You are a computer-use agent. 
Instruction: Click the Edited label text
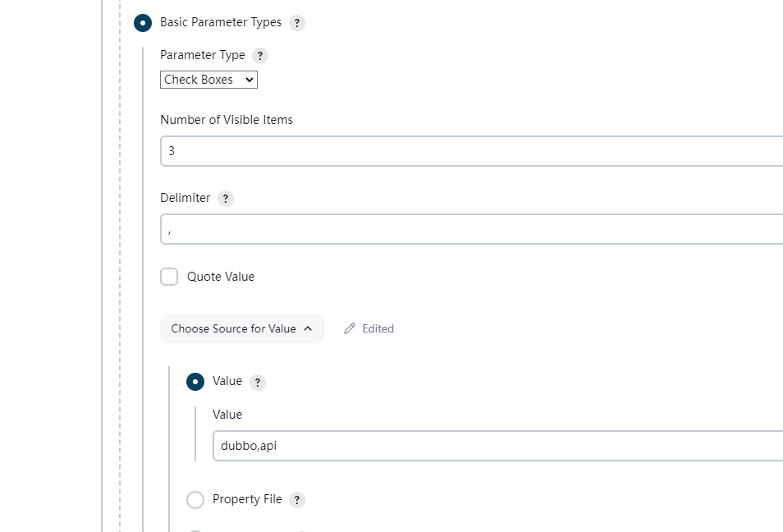coord(378,328)
